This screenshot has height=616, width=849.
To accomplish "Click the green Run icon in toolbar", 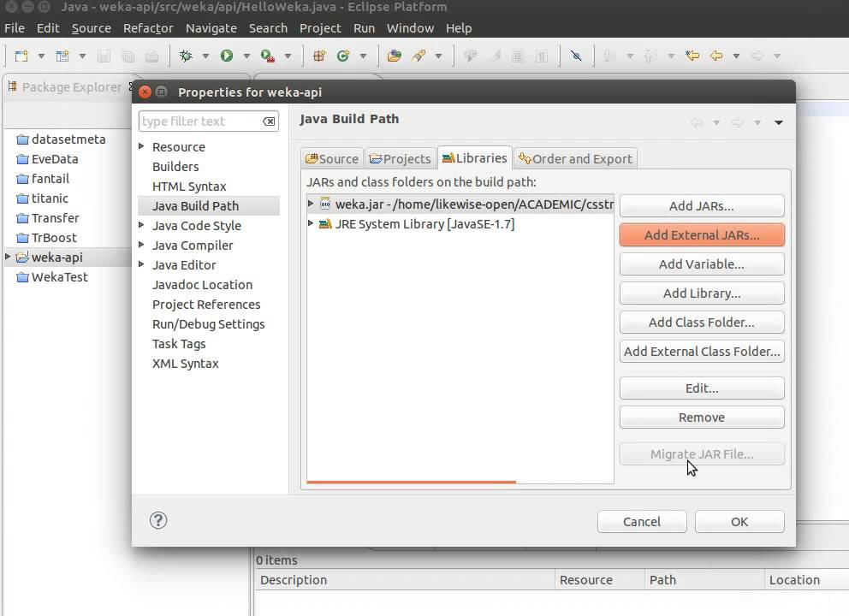I will tap(227, 56).
